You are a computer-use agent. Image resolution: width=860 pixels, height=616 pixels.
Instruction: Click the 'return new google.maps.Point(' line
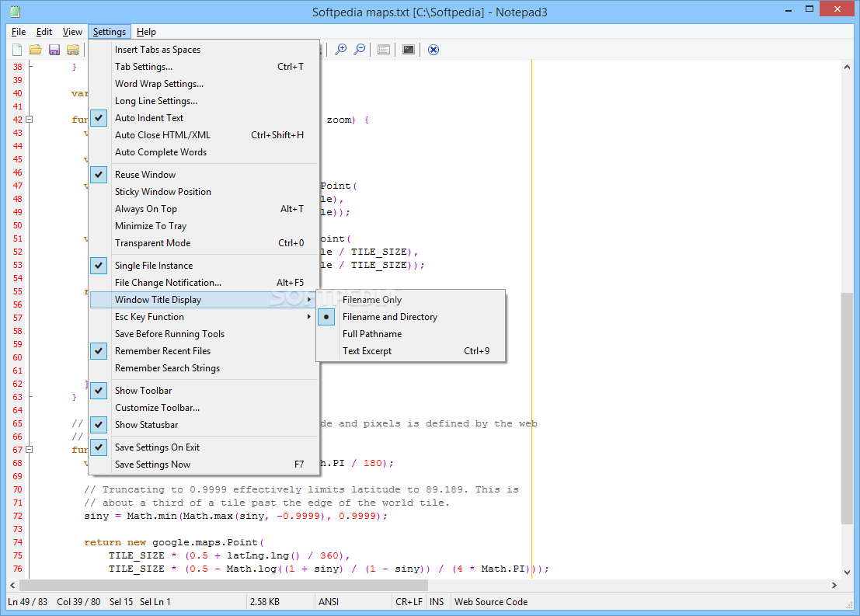[174, 542]
